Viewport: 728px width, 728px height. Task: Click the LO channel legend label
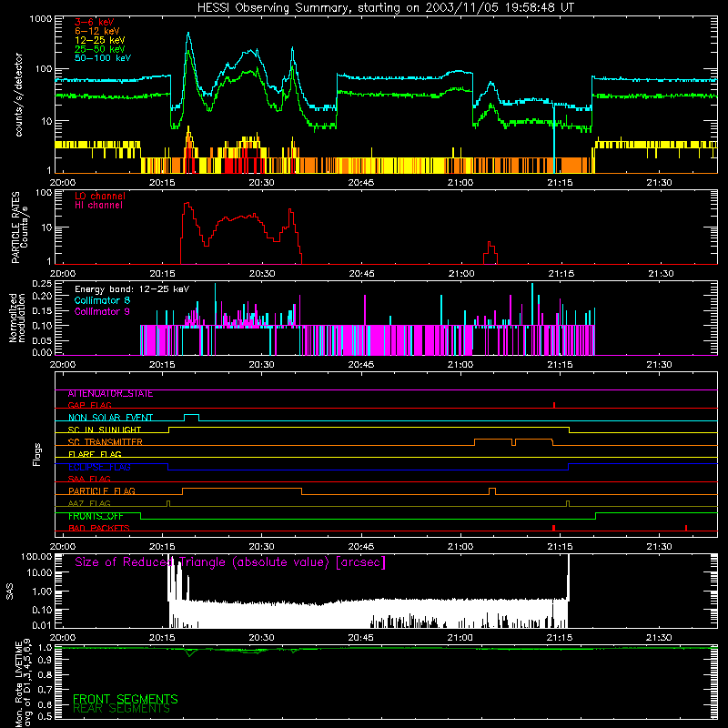(100, 196)
